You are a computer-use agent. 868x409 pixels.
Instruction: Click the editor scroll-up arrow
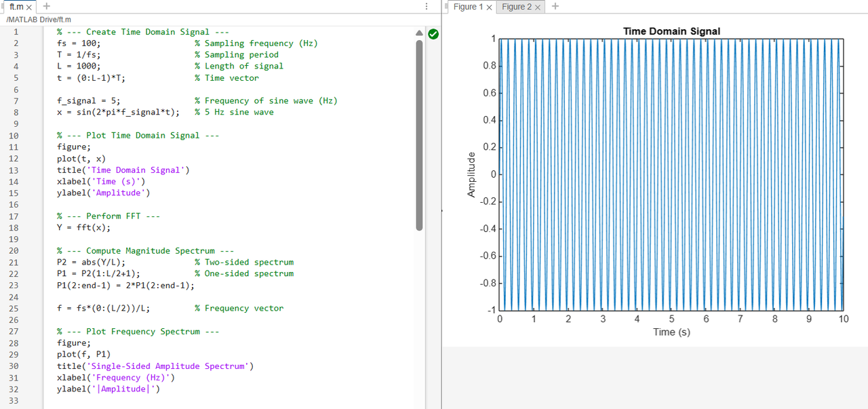point(419,32)
